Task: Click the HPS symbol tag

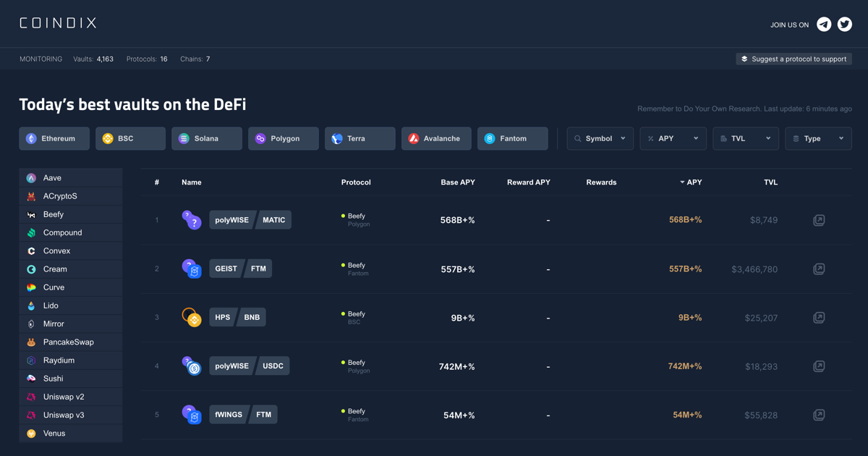Action: tap(223, 317)
